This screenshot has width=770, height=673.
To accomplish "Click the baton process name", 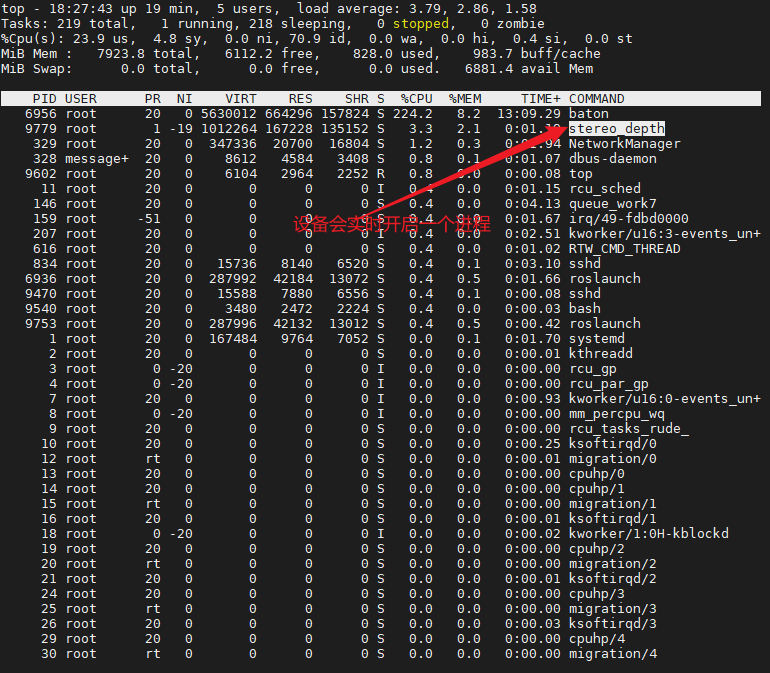I will [x=589, y=114].
